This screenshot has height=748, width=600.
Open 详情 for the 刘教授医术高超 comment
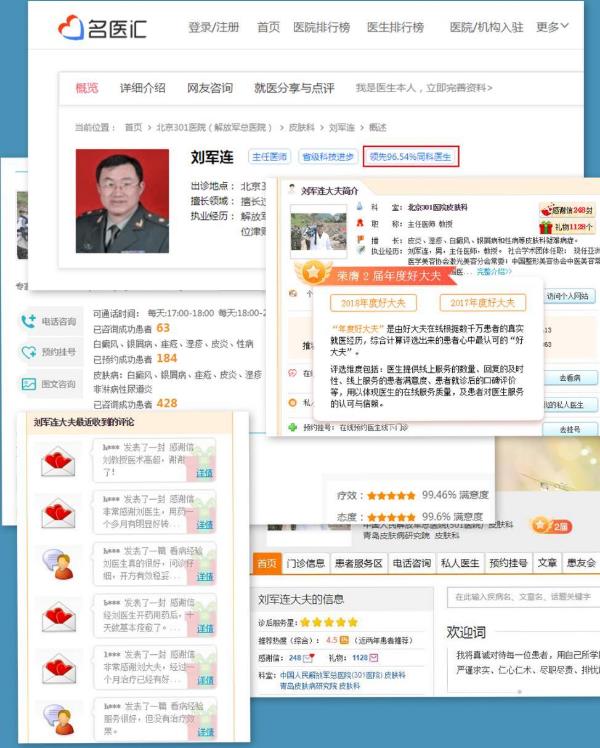pyautogui.click(x=205, y=473)
